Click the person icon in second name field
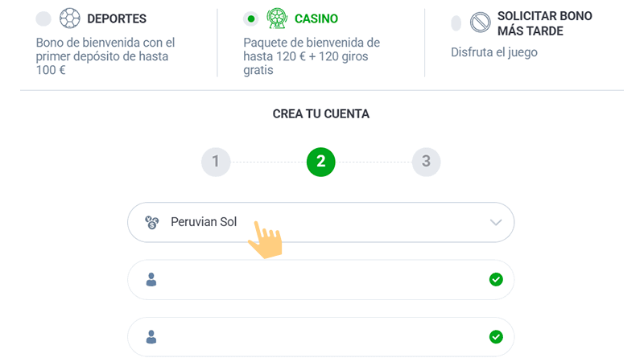The height and width of the screenshot is (362, 644). coord(151,337)
